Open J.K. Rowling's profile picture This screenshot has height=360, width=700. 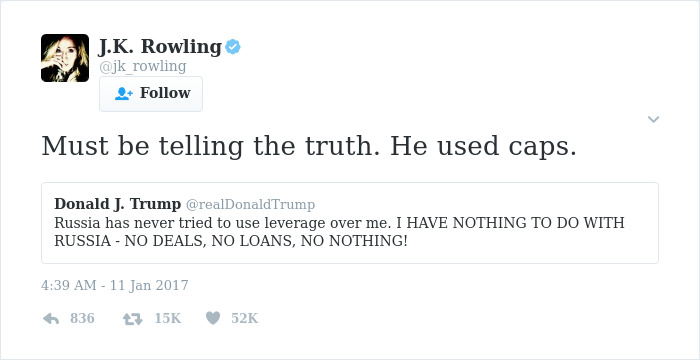coord(65,58)
